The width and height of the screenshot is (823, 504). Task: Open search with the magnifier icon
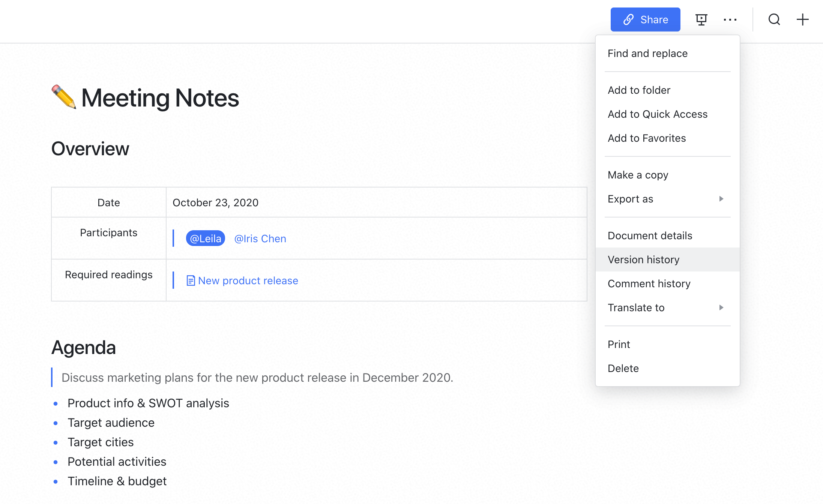(774, 19)
